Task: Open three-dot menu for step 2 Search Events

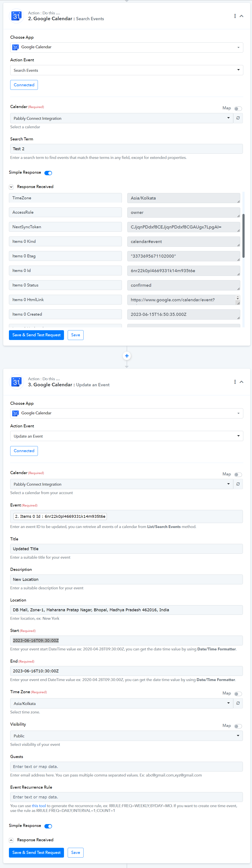Action: [x=235, y=16]
